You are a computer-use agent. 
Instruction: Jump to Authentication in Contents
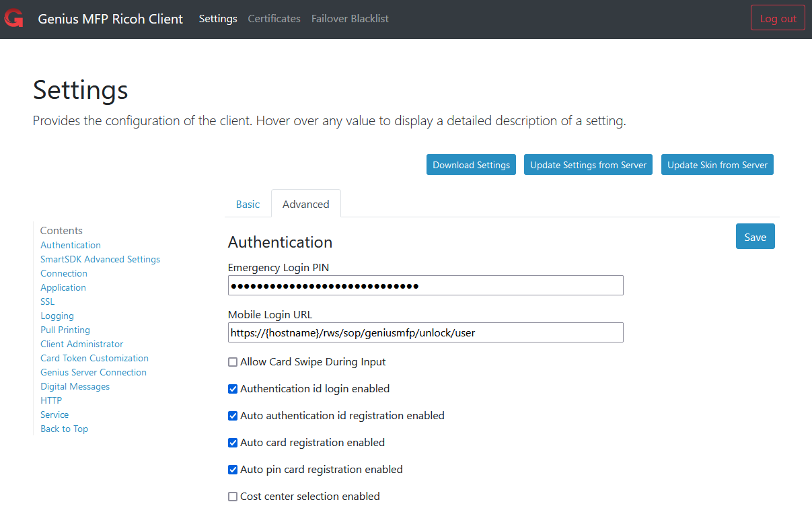pos(71,245)
